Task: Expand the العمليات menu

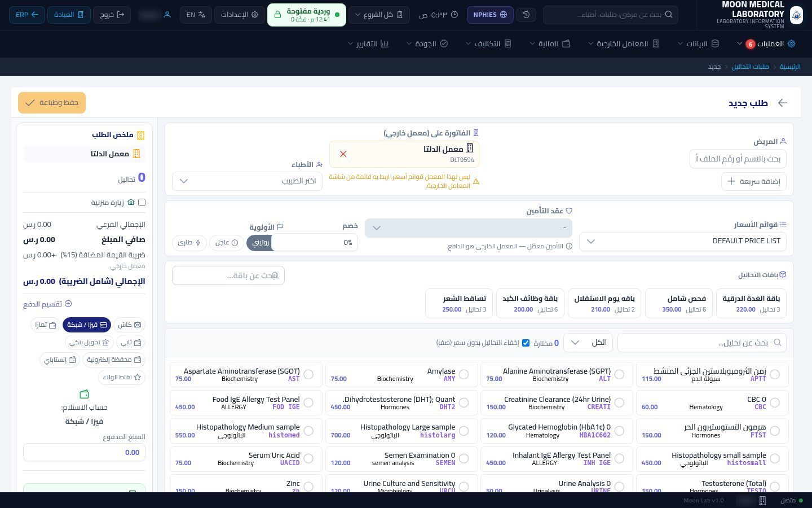Action: click(x=766, y=43)
